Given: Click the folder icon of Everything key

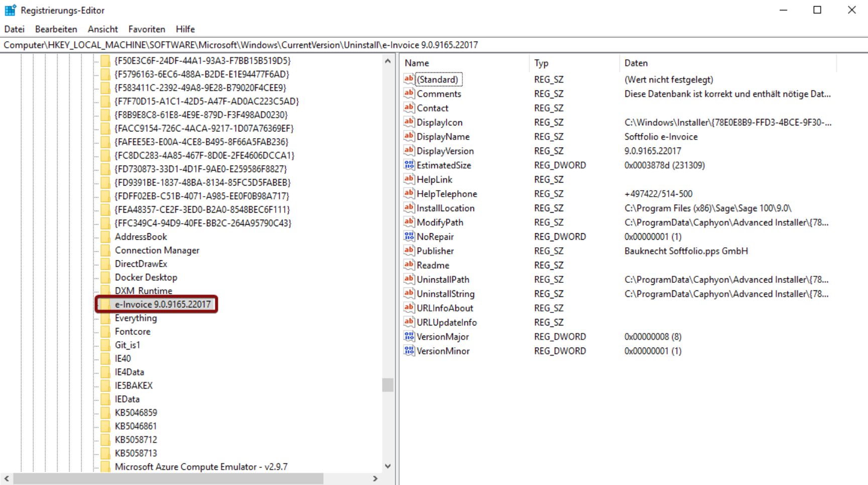Looking at the screenshot, I should (x=105, y=318).
